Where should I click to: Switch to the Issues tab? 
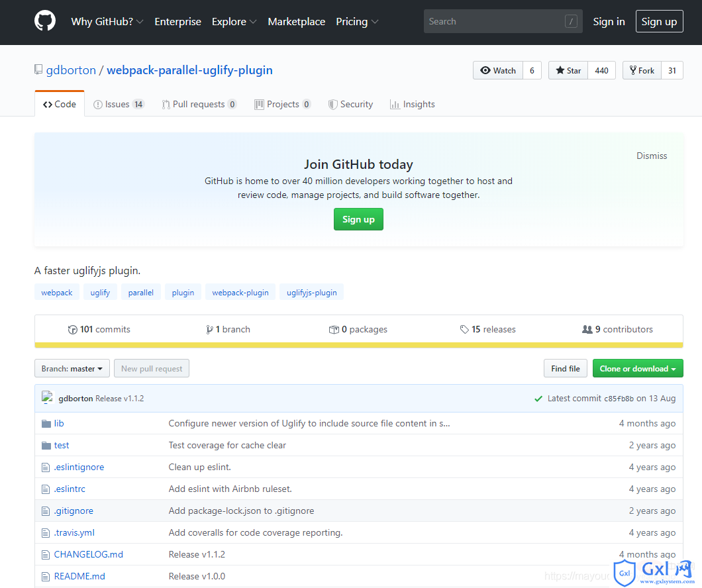[119, 104]
